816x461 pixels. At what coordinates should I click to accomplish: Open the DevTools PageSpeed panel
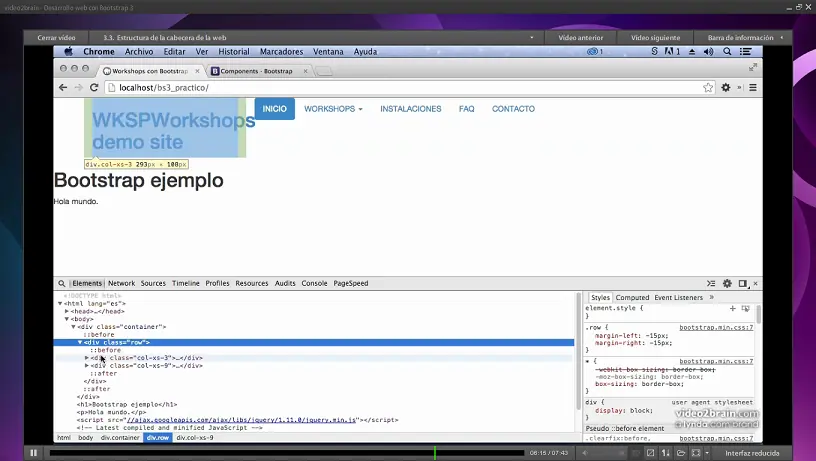(x=351, y=283)
